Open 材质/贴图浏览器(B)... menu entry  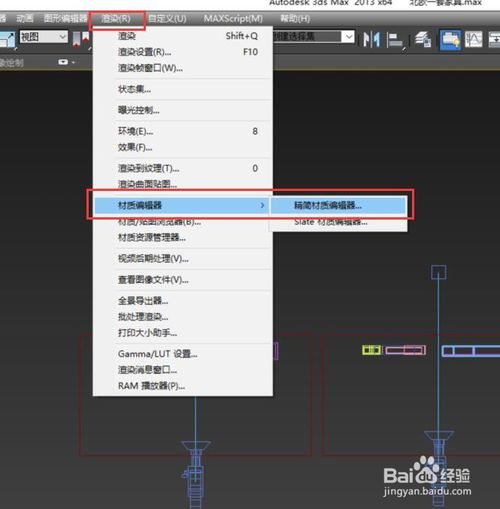183,222
